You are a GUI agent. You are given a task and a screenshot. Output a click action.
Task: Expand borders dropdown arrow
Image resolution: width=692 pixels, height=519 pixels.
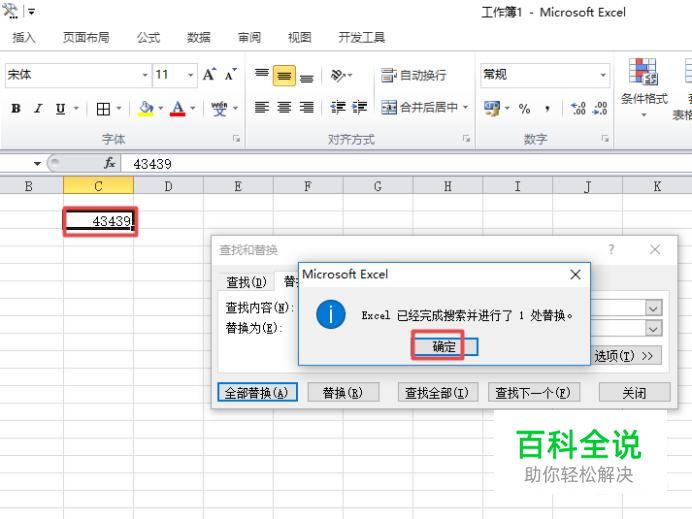[119, 108]
